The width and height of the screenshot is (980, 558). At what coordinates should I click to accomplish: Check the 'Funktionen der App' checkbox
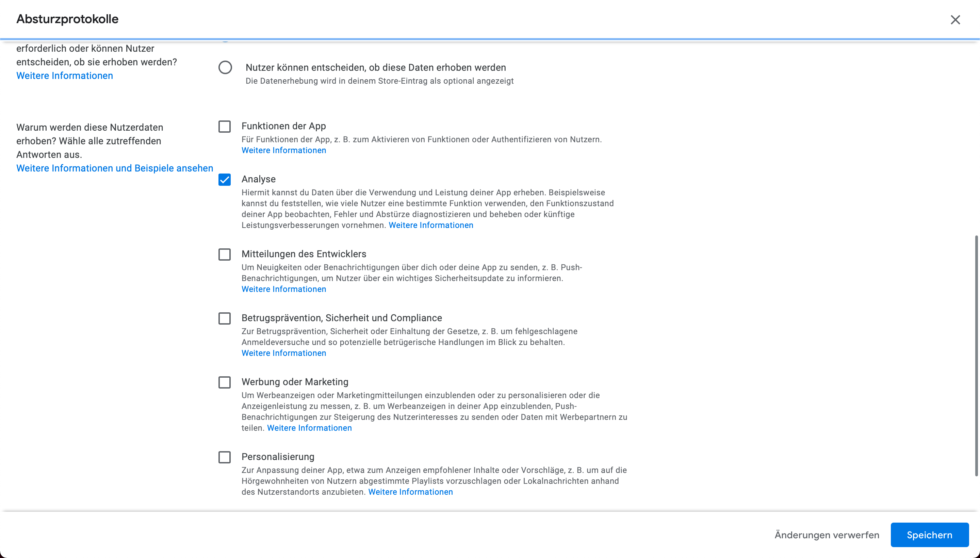click(x=225, y=127)
